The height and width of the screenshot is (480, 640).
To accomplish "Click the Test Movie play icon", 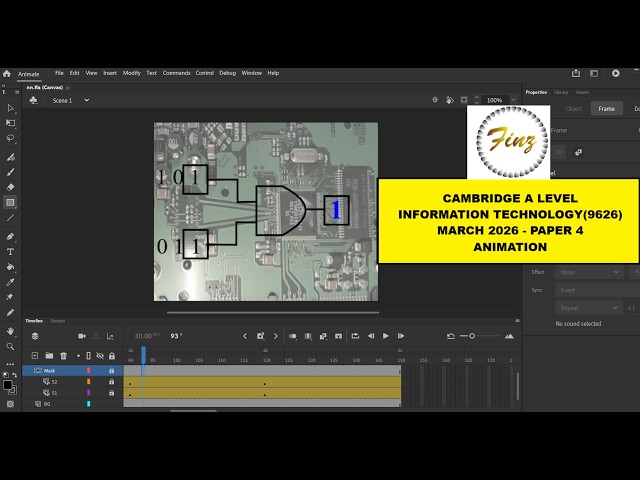I will pyautogui.click(x=616, y=73).
